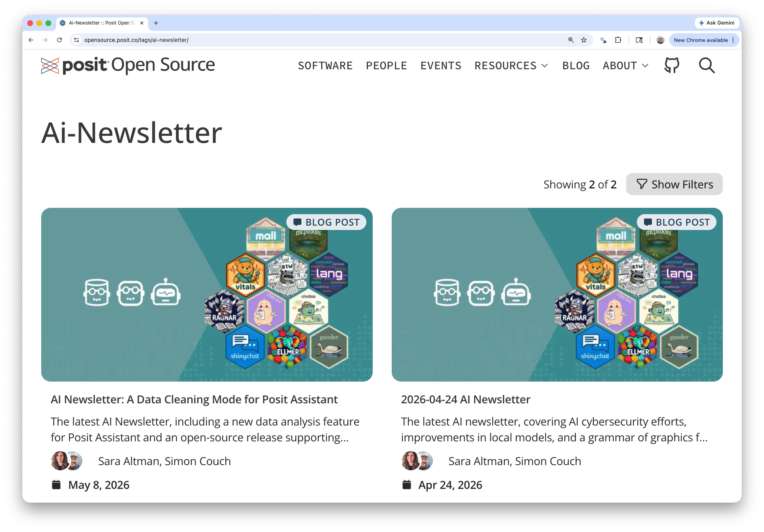Screen dimensions: 764x532
Task: Click the Show Filters button
Action: coord(674,184)
